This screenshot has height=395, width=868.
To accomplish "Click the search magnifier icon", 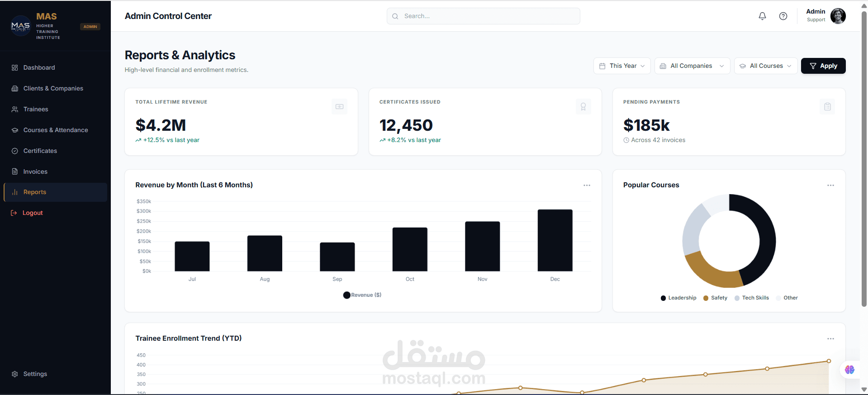I will point(395,16).
